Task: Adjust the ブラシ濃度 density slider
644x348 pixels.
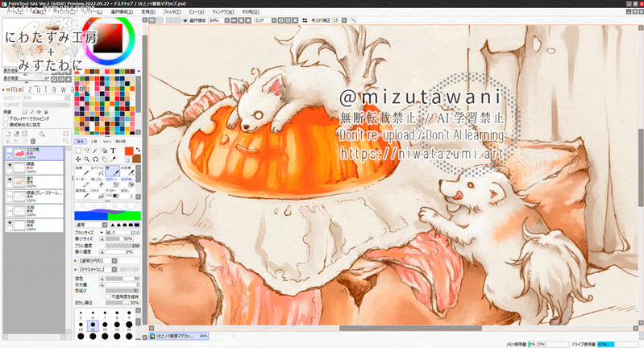Action: tap(123, 246)
